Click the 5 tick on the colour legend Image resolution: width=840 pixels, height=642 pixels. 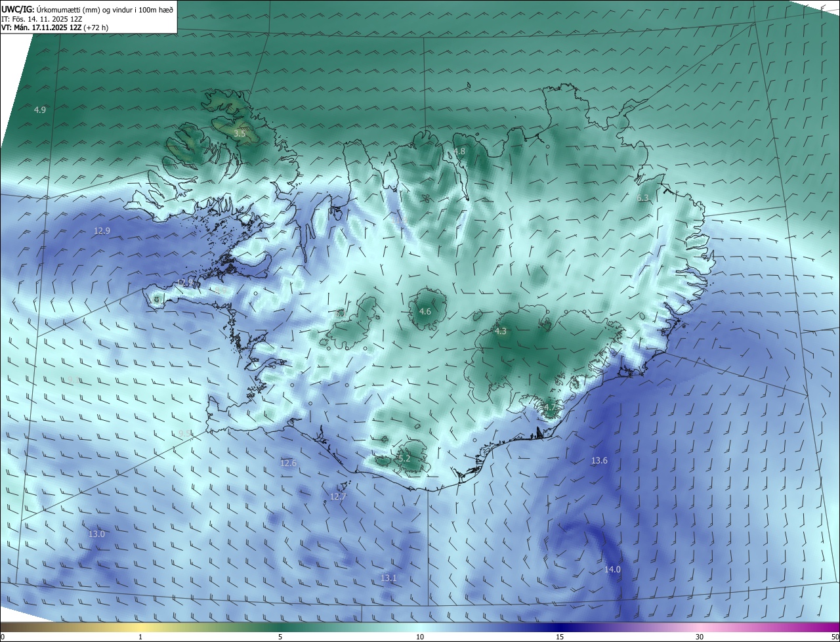(x=280, y=637)
